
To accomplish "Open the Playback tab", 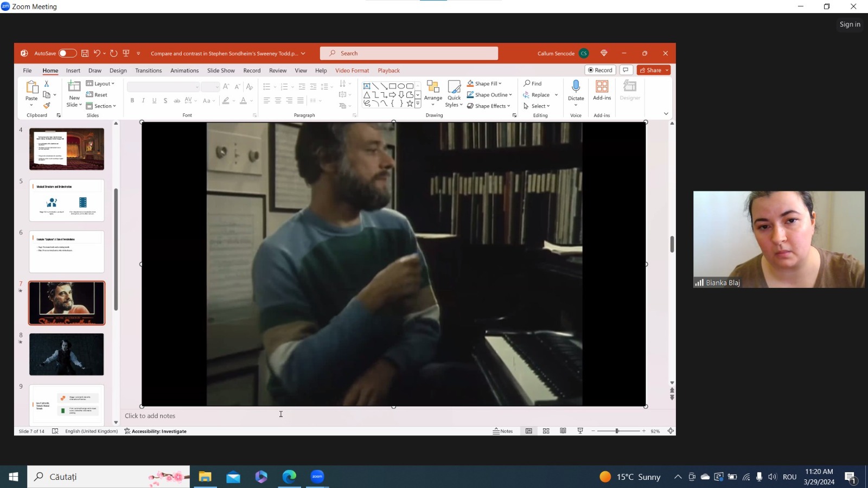I will point(389,70).
